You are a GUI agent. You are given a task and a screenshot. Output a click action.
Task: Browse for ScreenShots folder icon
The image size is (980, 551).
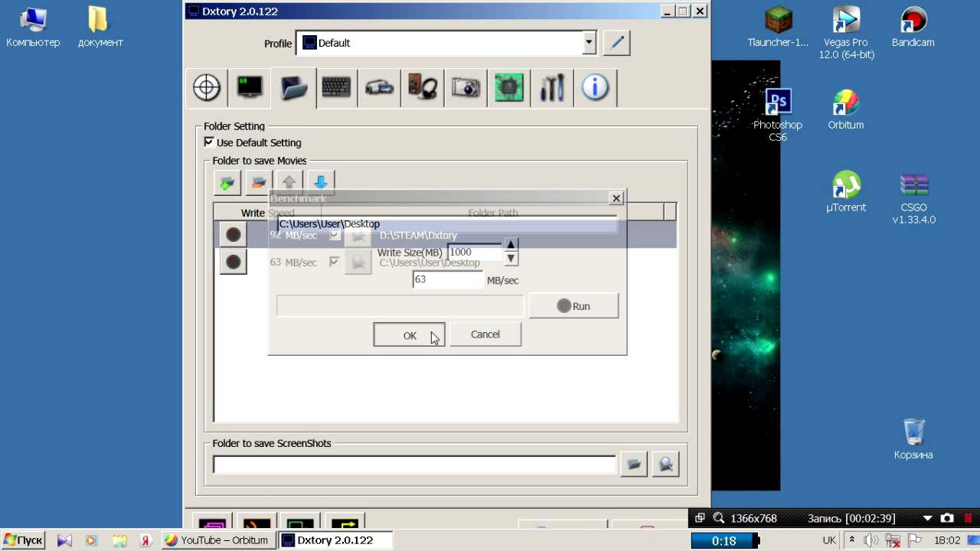634,464
